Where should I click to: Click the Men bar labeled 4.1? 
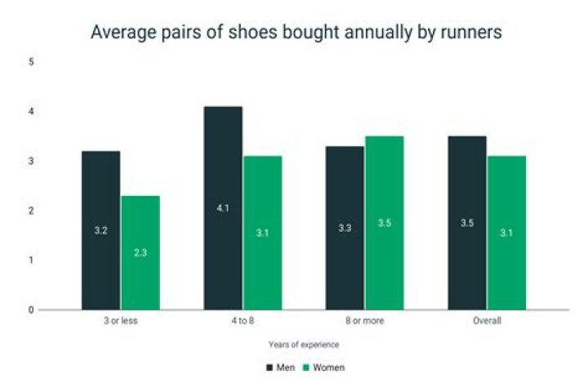pos(223,208)
